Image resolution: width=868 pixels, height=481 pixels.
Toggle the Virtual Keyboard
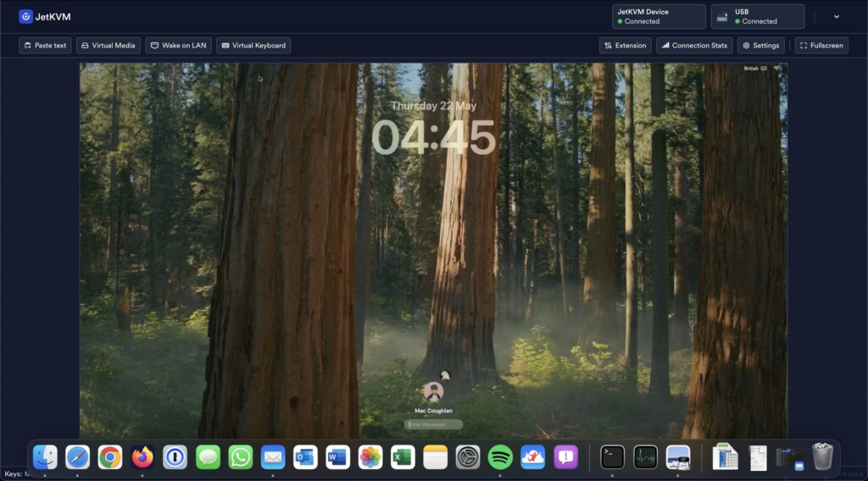click(253, 46)
